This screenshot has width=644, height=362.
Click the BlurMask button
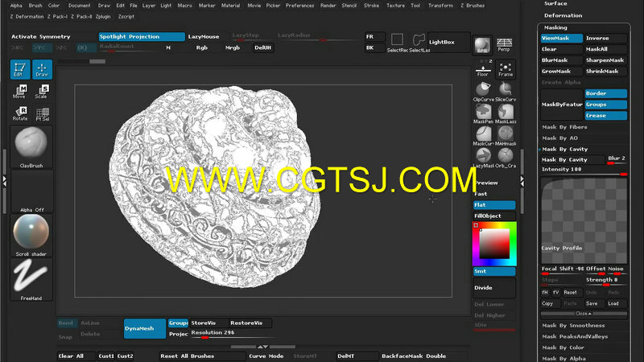click(561, 60)
